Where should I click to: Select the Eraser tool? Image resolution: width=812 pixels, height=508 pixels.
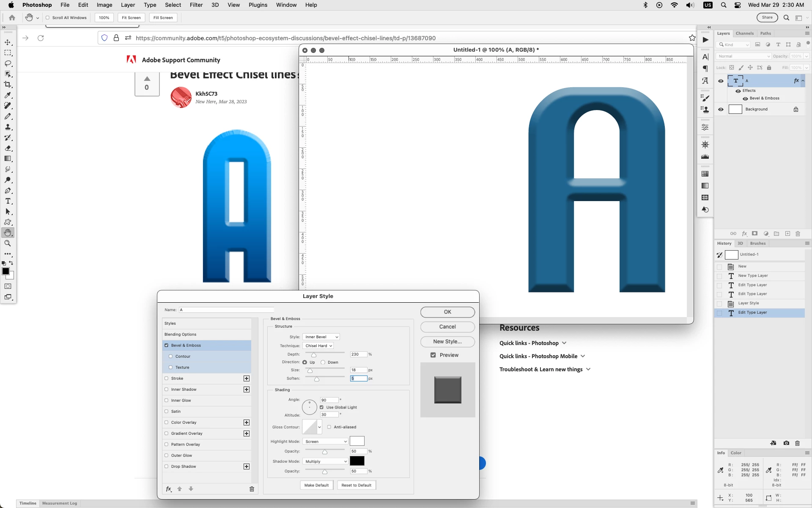8,148
